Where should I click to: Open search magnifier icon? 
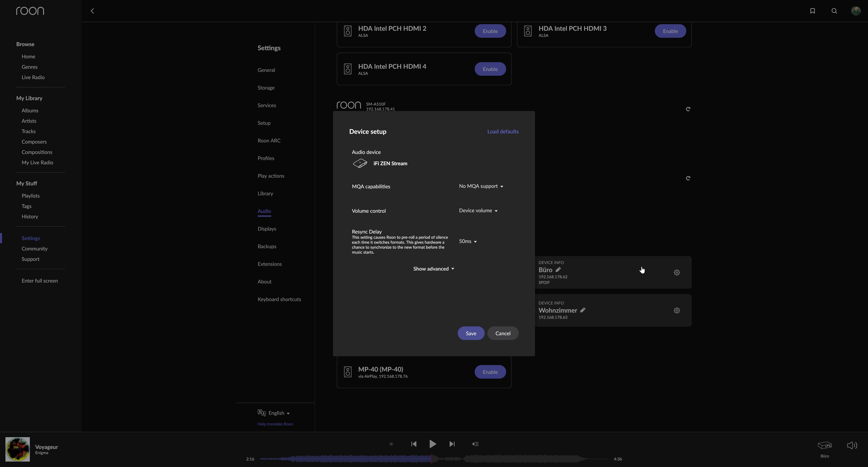834,11
